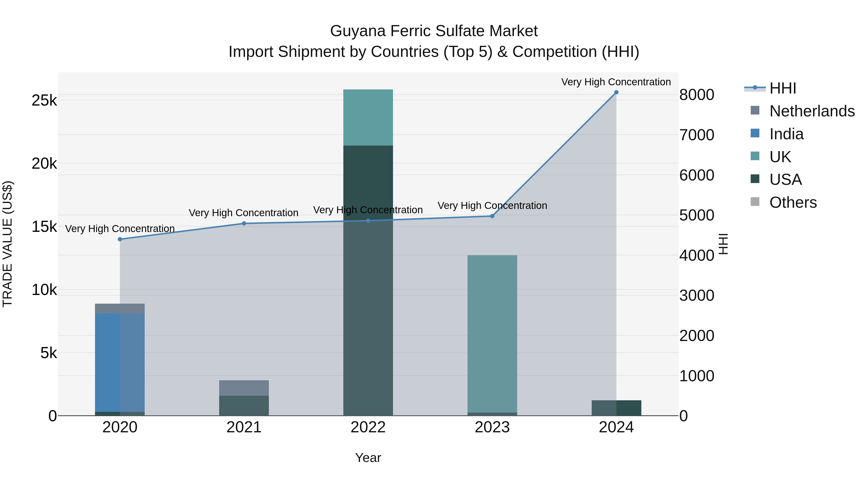This screenshot has height=488, width=868.
Task: Click the USA bar segment for 2022
Action: (x=368, y=281)
